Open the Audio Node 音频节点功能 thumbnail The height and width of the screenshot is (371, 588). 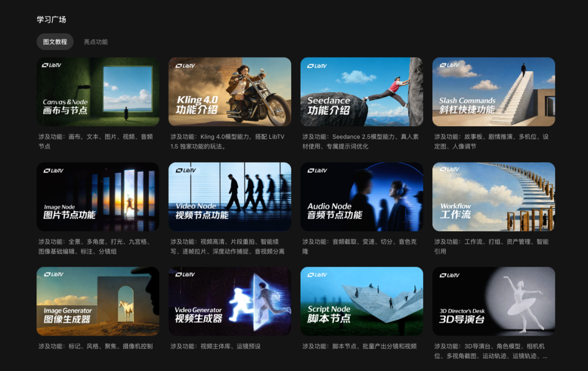362,197
